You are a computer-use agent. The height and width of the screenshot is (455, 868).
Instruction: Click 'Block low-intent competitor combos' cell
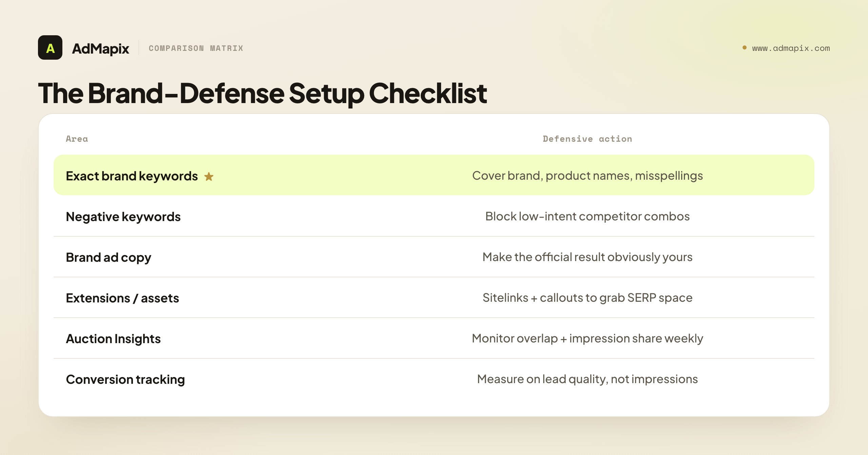(588, 216)
